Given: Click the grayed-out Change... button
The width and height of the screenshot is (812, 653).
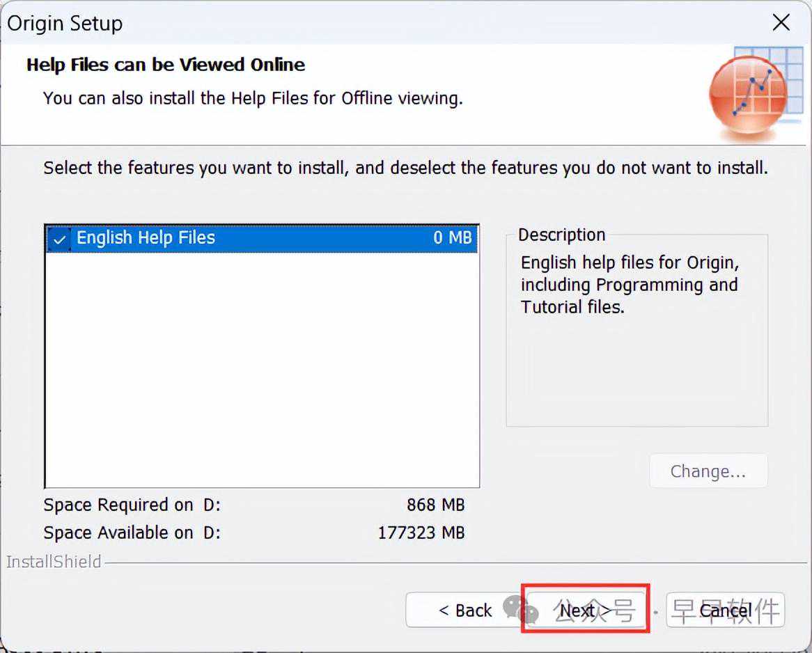Looking at the screenshot, I should pos(708,471).
